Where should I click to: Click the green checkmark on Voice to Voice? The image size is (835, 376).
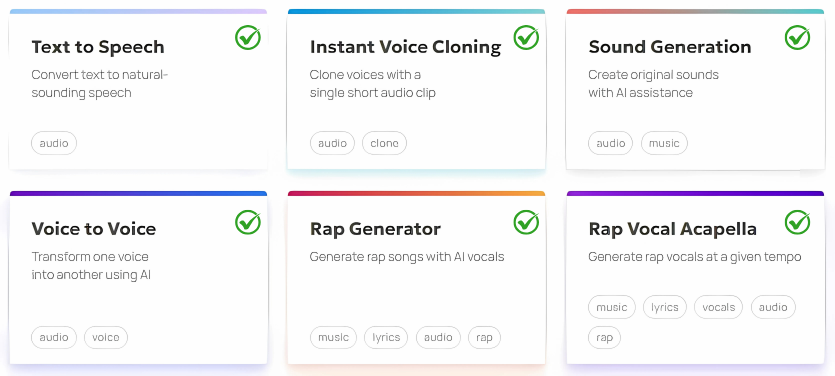tap(248, 222)
